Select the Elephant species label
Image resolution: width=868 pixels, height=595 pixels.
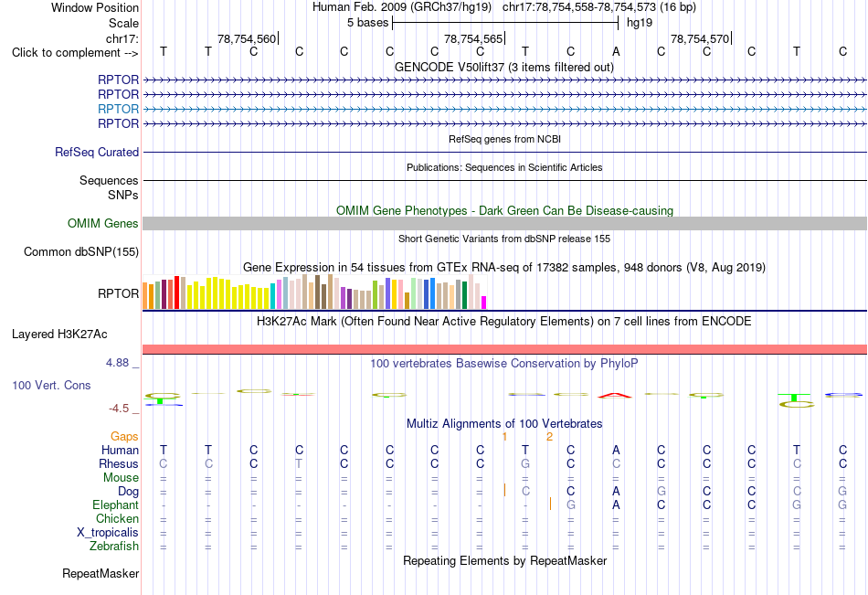[115, 505]
